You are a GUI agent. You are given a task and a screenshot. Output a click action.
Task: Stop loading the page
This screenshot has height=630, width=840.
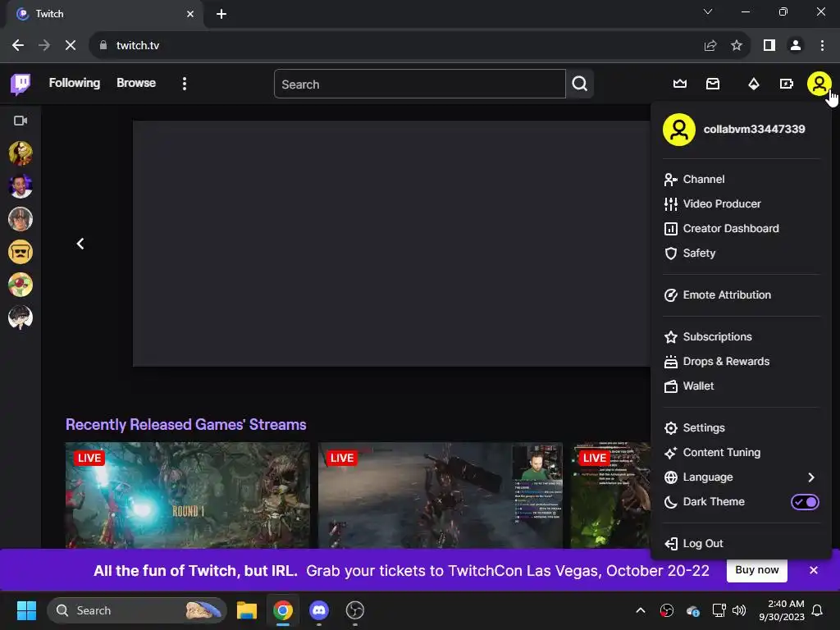pyautogui.click(x=71, y=46)
